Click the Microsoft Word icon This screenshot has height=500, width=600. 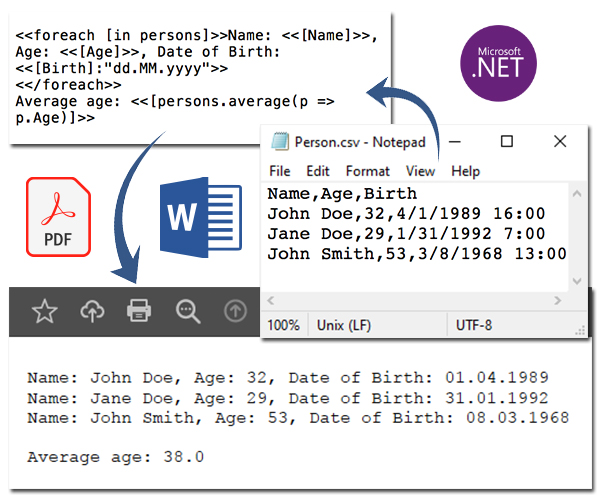(x=201, y=216)
